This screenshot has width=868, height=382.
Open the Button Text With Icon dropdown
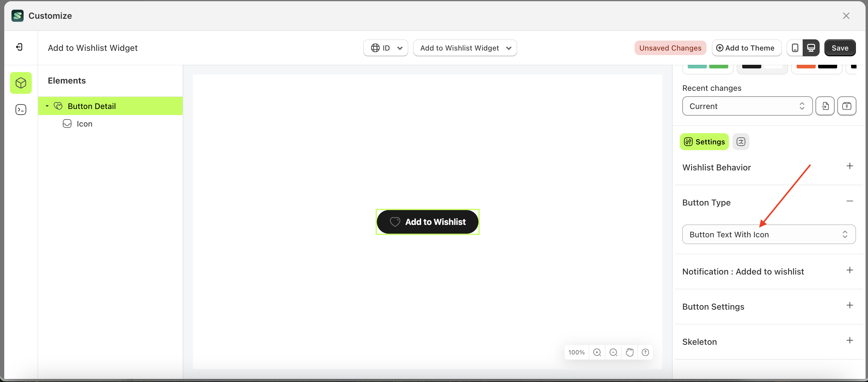(x=768, y=234)
